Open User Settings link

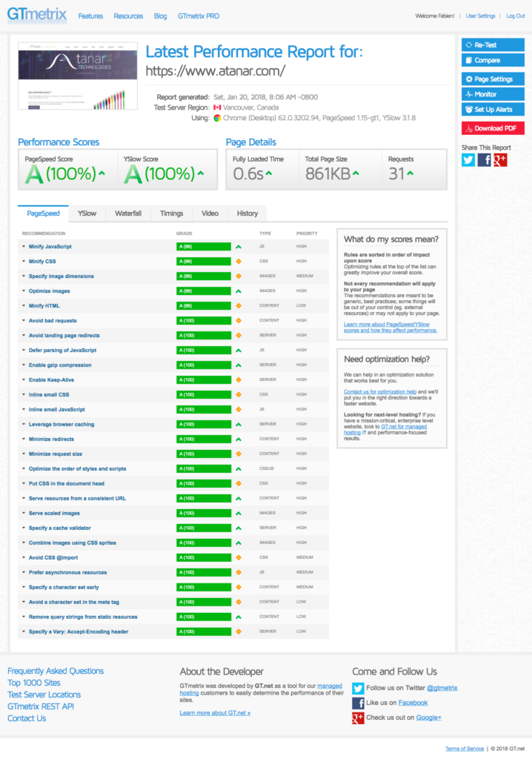[x=480, y=16]
